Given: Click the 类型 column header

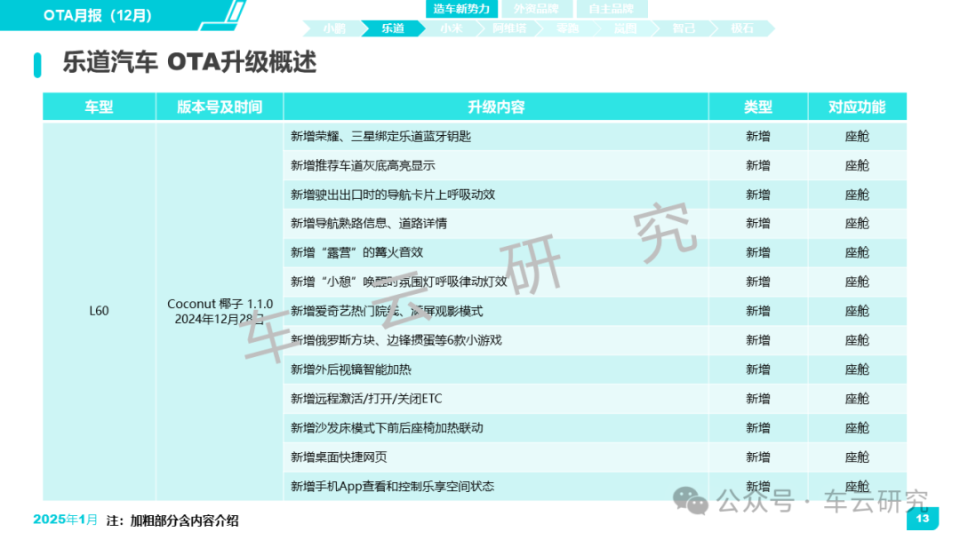Looking at the screenshot, I should pyautogui.click(x=758, y=107).
